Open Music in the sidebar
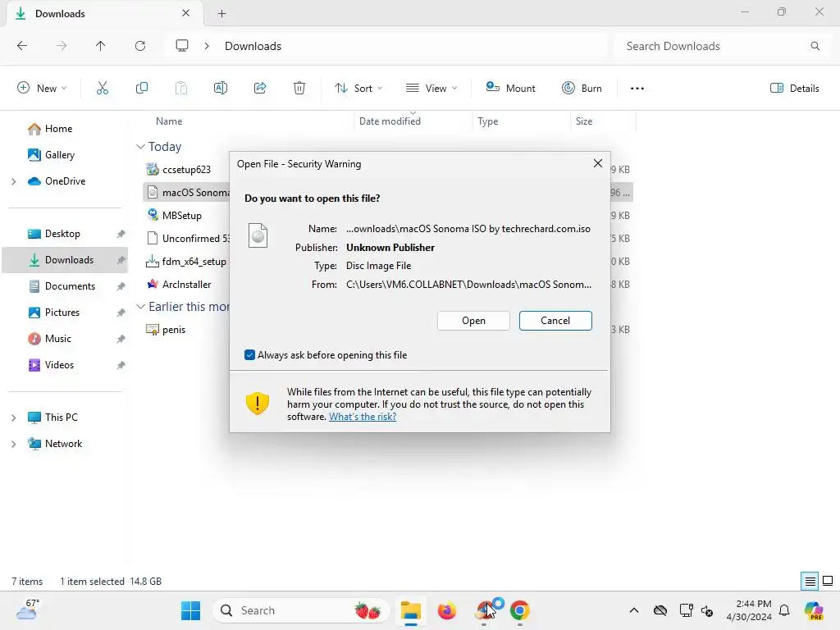This screenshot has height=630, width=840. pos(58,339)
